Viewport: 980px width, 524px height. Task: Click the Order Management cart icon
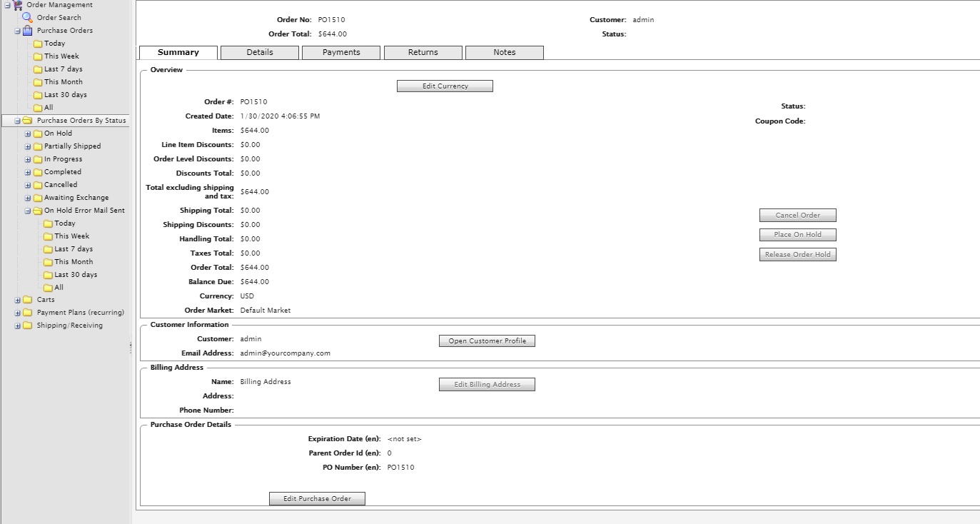pos(17,5)
